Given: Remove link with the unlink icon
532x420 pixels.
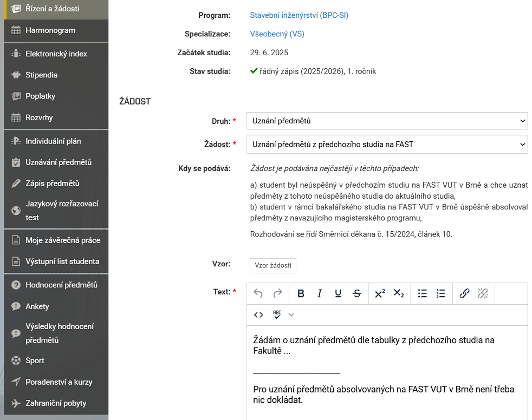Looking at the screenshot, I should click(x=483, y=293).
